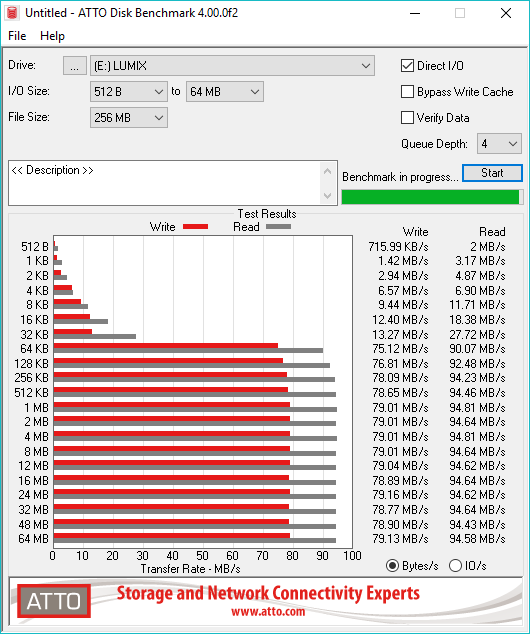Select the IO/s radio button
This screenshot has height=634, width=530.
(x=455, y=565)
